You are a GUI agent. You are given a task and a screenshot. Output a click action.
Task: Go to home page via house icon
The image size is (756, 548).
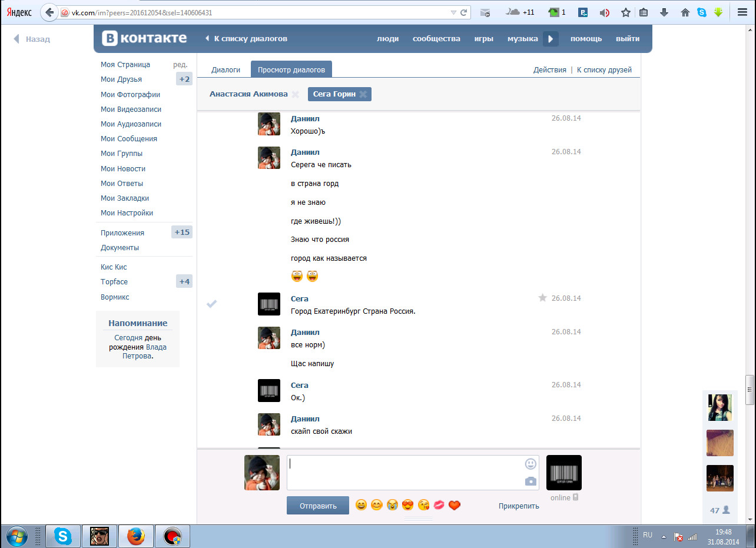pos(685,12)
